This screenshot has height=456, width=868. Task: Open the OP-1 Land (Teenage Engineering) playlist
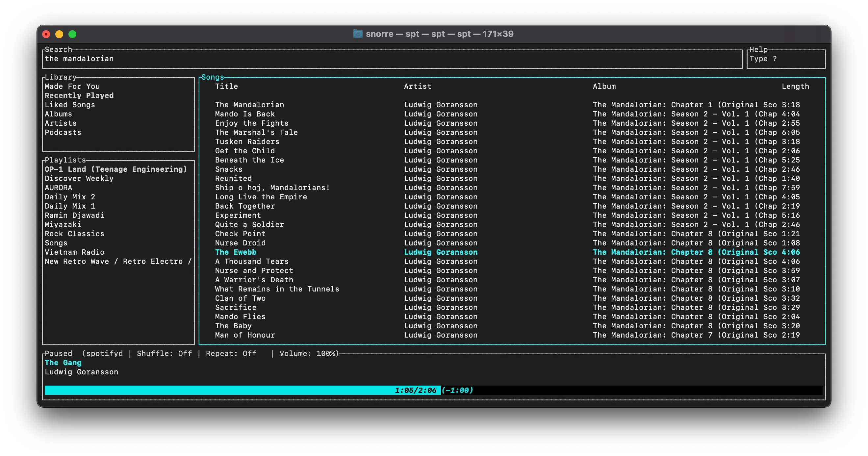pos(116,169)
